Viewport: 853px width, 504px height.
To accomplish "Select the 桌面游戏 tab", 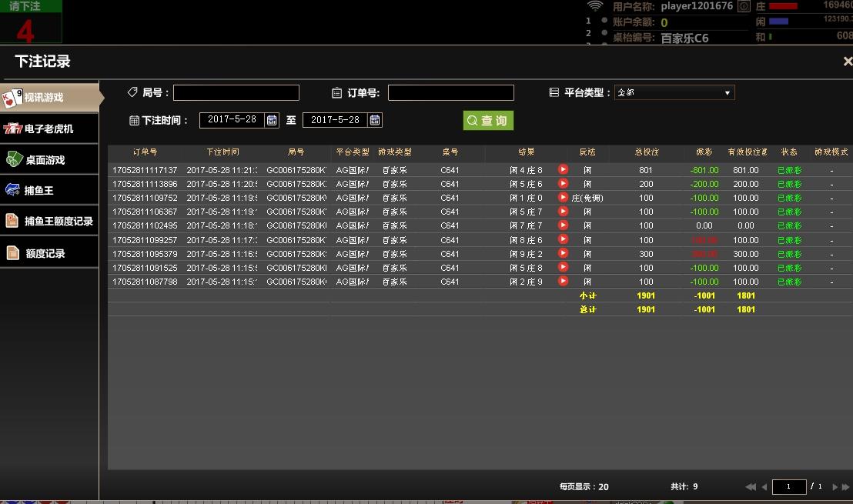I will [x=49, y=160].
